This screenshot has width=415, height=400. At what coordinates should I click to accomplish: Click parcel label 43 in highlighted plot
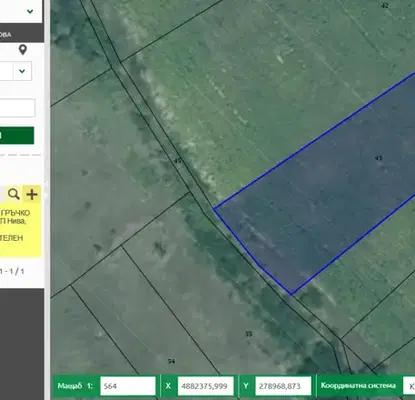(x=378, y=158)
